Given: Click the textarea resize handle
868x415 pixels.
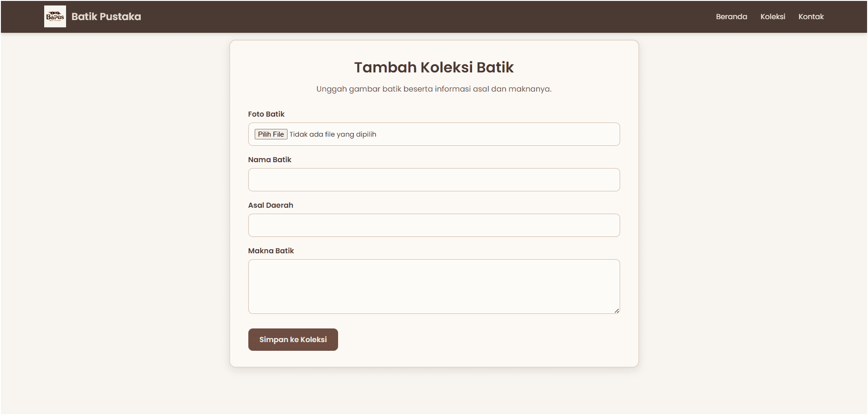Looking at the screenshot, I should [616, 310].
